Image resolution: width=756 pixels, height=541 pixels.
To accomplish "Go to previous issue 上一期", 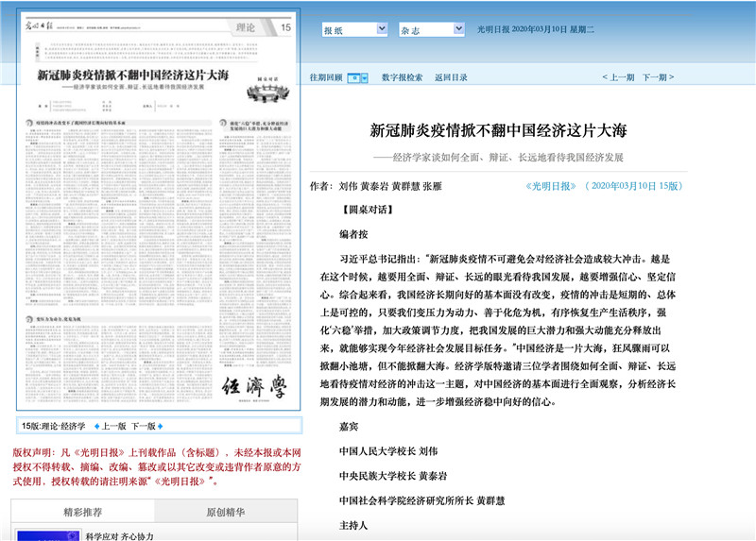I will pos(618,77).
